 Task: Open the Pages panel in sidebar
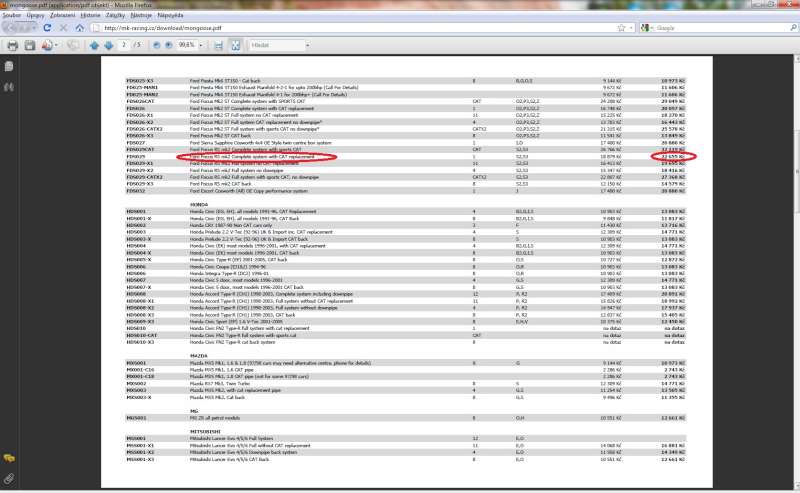pyautogui.click(x=9, y=67)
